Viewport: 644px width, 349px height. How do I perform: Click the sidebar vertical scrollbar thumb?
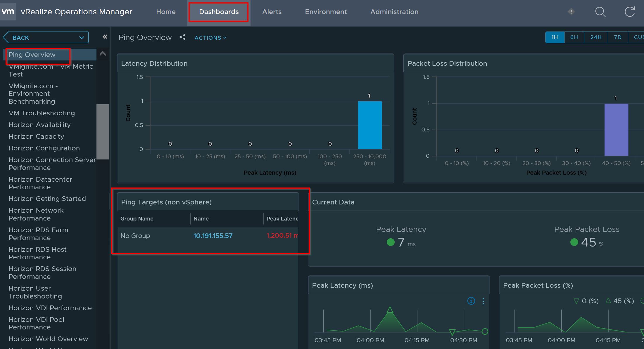coord(103,131)
